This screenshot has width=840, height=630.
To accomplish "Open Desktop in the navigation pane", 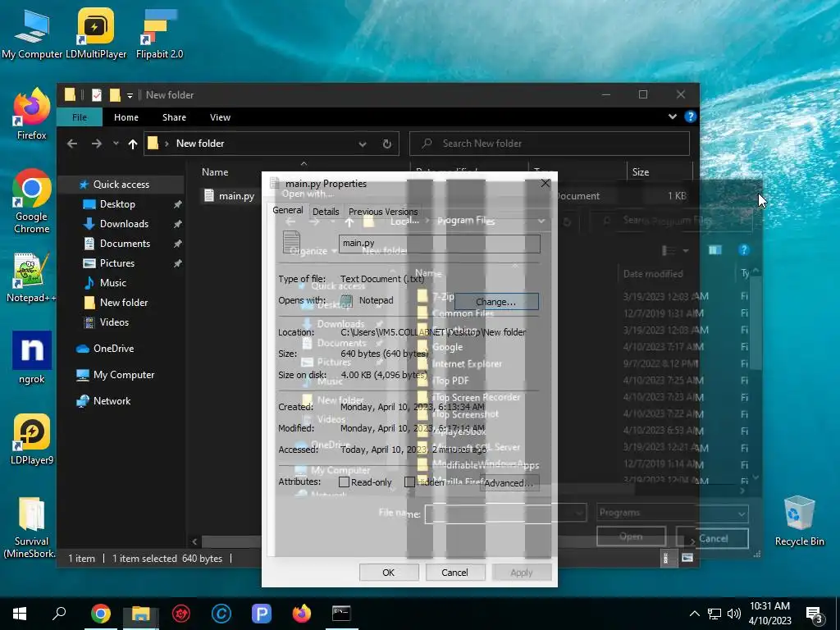I will click(x=117, y=204).
